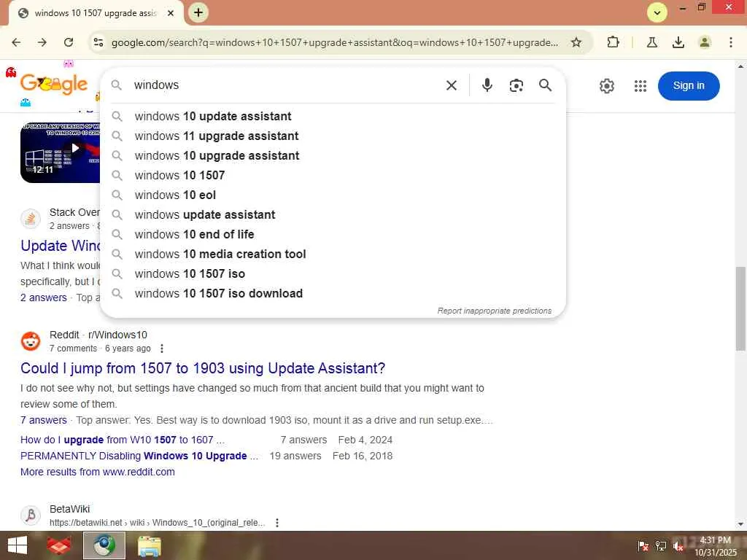Play the 12:11 video thumbnail
The height and width of the screenshot is (560, 747).
[60, 152]
